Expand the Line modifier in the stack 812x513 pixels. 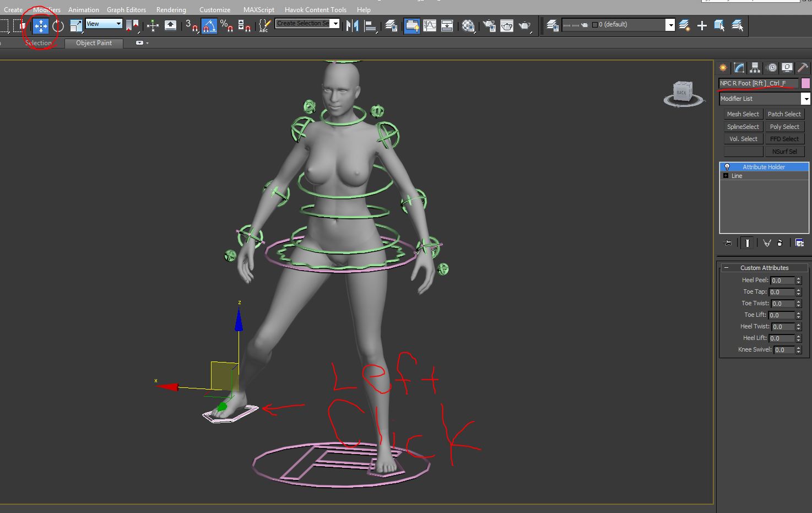(726, 175)
